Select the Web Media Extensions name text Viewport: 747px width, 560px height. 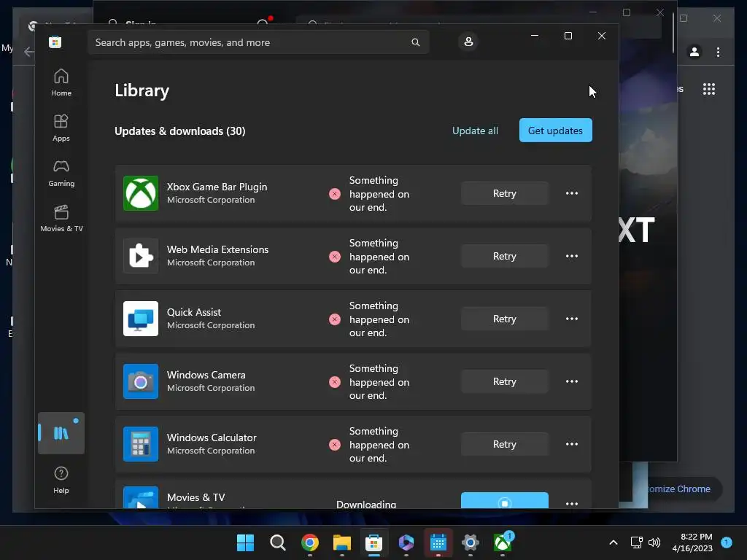pyautogui.click(x=217, y=249)
